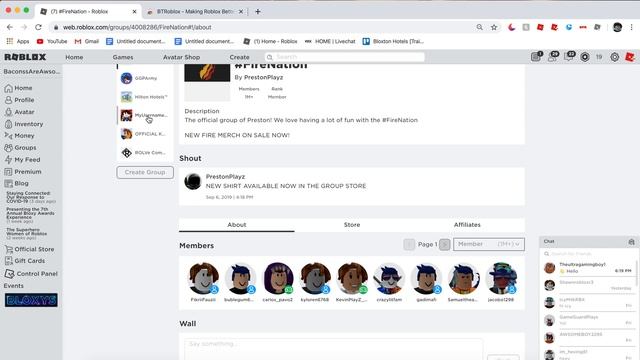Viewport: 640px width, 360px height.
Task: Open Chrome profile avatar
Action: [617, 27]
